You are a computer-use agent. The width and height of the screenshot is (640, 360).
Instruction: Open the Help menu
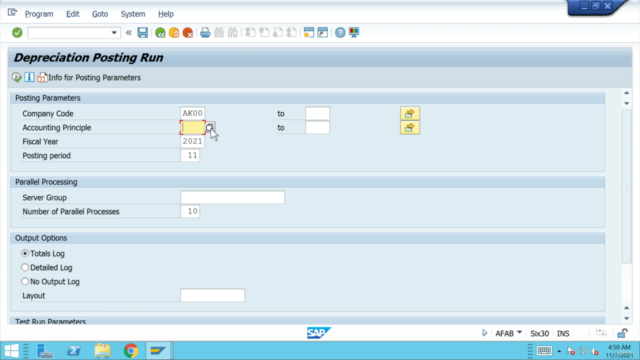166,14
